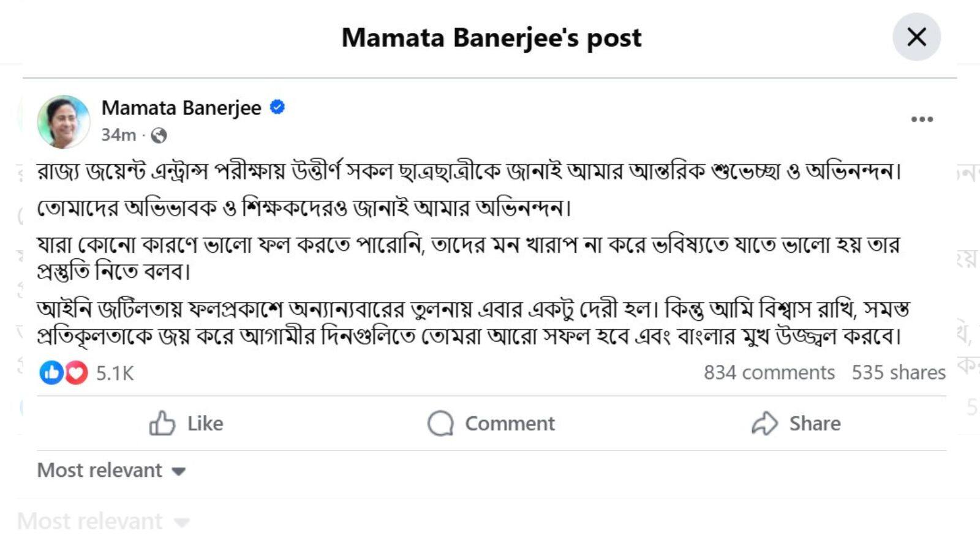This screenshot has height=551, width=980.
Task: Open the Most relevant sort dropdown
Action: (110, 470)
